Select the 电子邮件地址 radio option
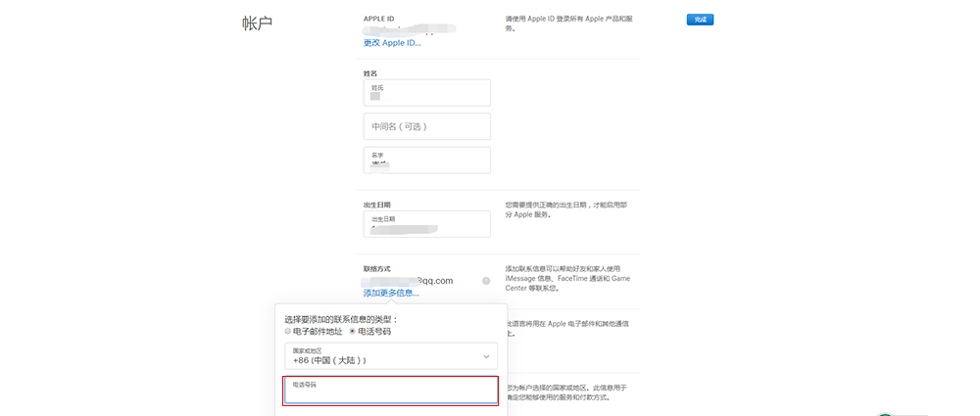Image resolution: width=980 pixels, height=416 pixels. point(288,332)
